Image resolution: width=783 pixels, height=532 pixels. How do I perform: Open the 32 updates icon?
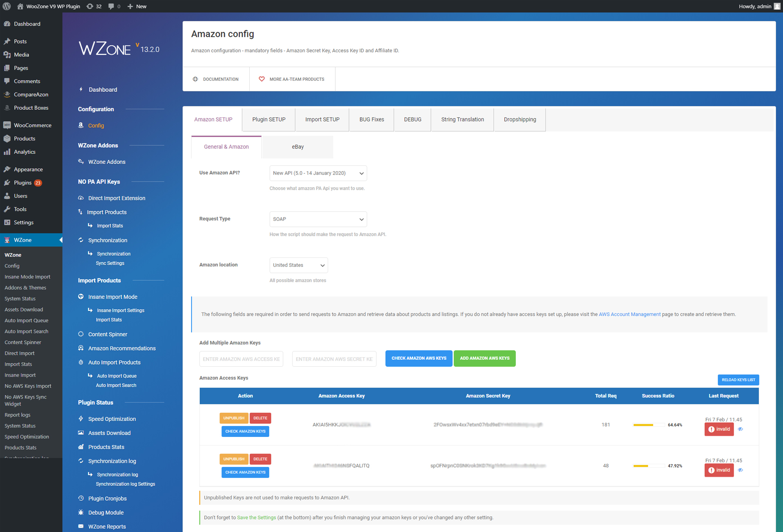(90, 6)
